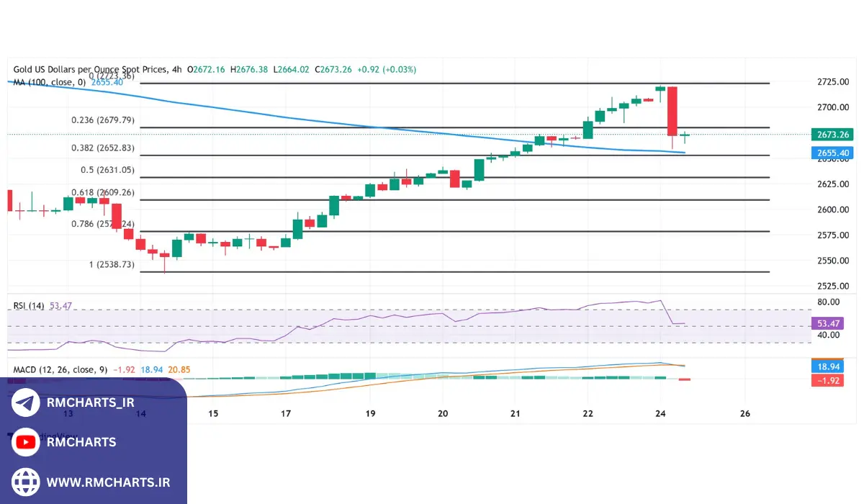Screen dimensions: 864x504
Task: Open the RMCHARTS_IR Telegram channel text
Action: click(90, 403)
